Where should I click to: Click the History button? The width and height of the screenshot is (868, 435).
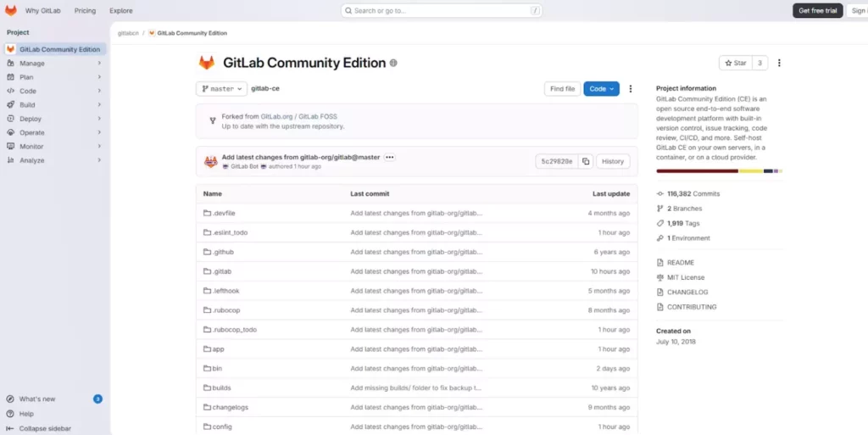(x=612, y=162)
